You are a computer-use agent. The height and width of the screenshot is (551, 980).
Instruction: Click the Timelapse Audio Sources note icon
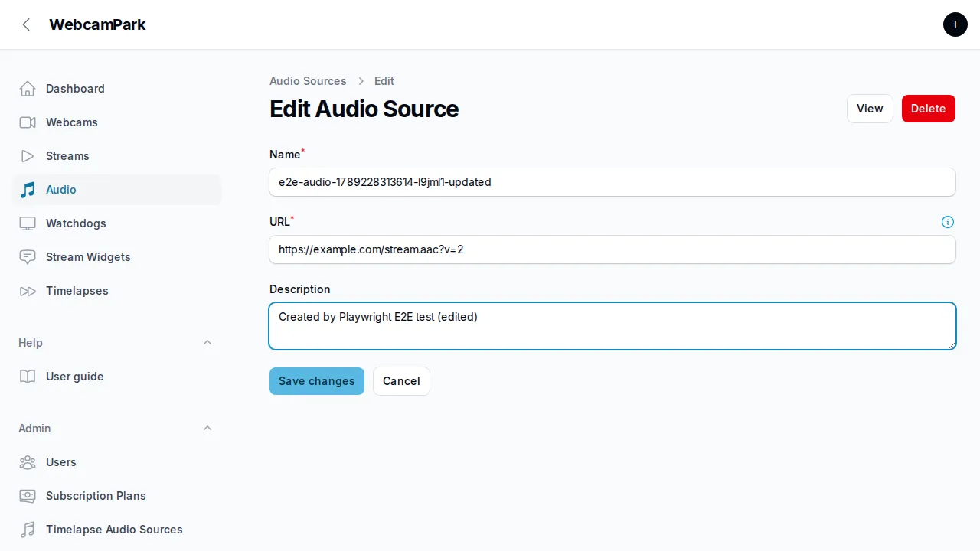(28, 530)
